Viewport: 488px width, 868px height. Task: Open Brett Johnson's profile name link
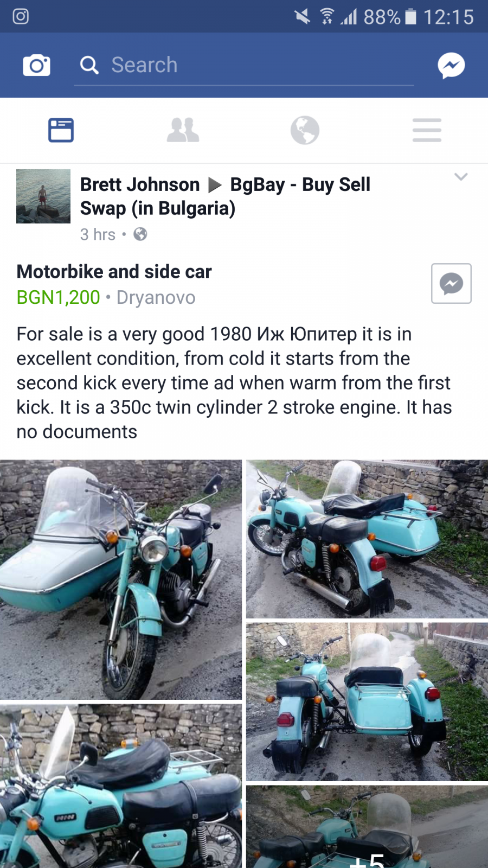coord(140,184)
